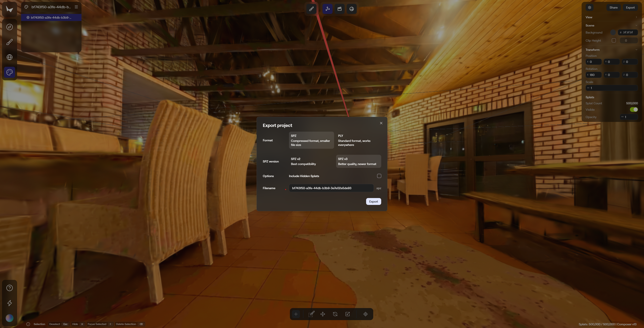Viewport: 644px width, 328px height.
Task: Enable the Include Hidden Splats checkbox
Action: pos(379,176)
